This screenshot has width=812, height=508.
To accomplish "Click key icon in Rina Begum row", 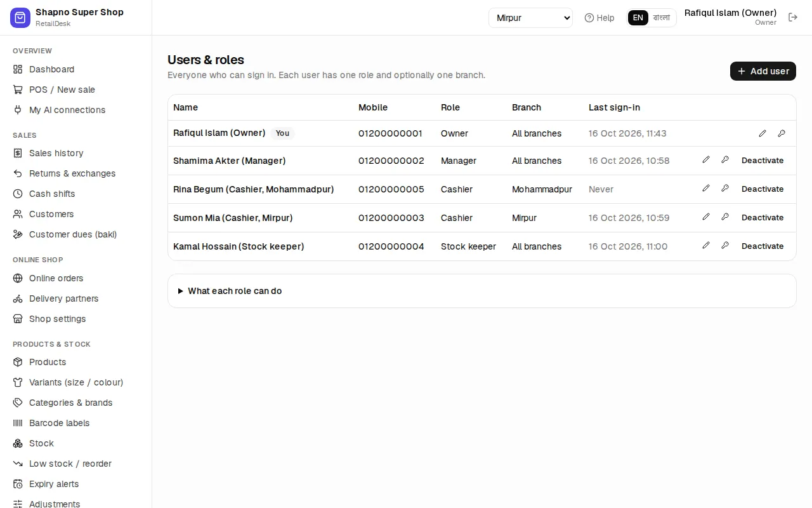I will pyautogui.click(x=725, y=189).
